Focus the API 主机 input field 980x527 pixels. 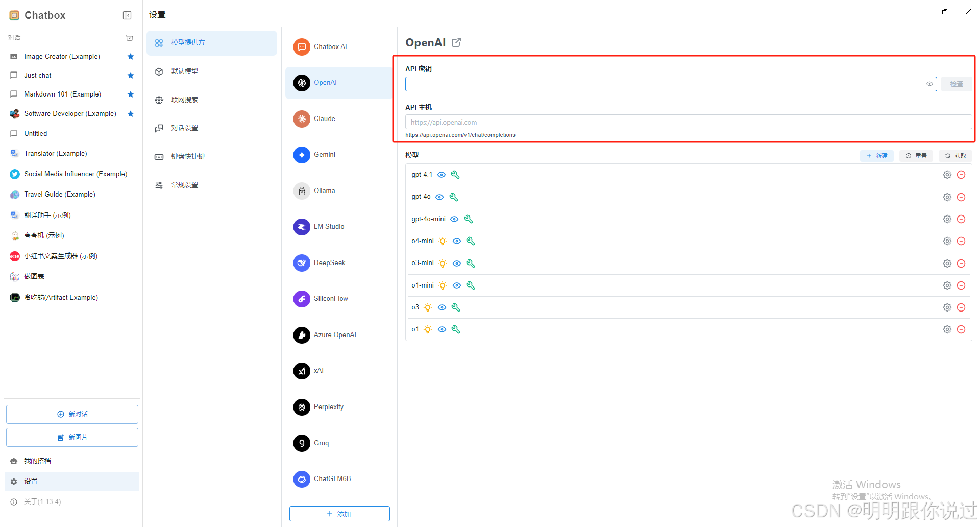point(689,122)
